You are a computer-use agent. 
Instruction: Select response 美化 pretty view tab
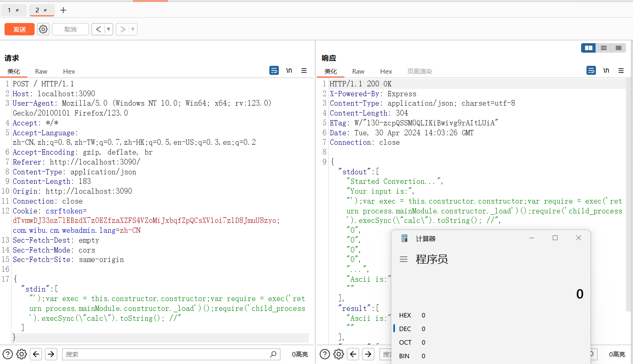coord(331,71)
